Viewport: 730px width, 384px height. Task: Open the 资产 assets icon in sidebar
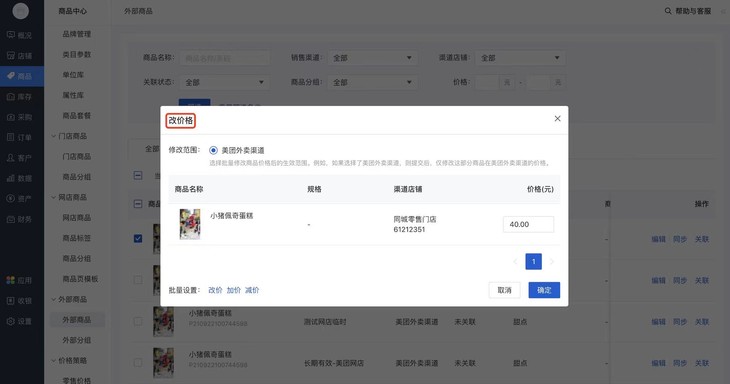coord(11,199)
